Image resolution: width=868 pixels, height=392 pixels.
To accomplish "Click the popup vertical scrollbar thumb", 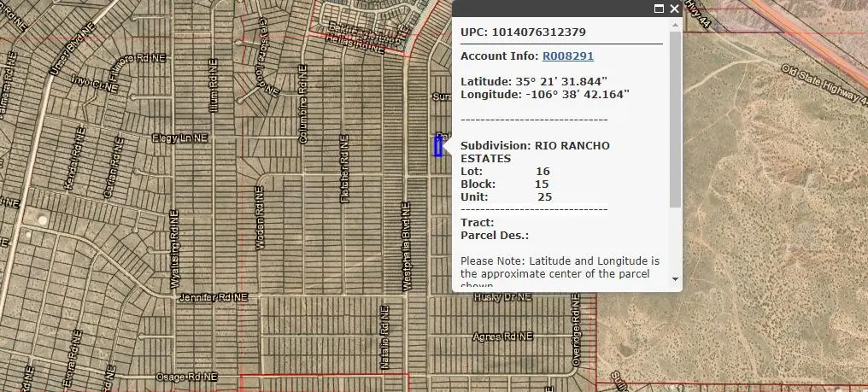I will pos(675,120).
